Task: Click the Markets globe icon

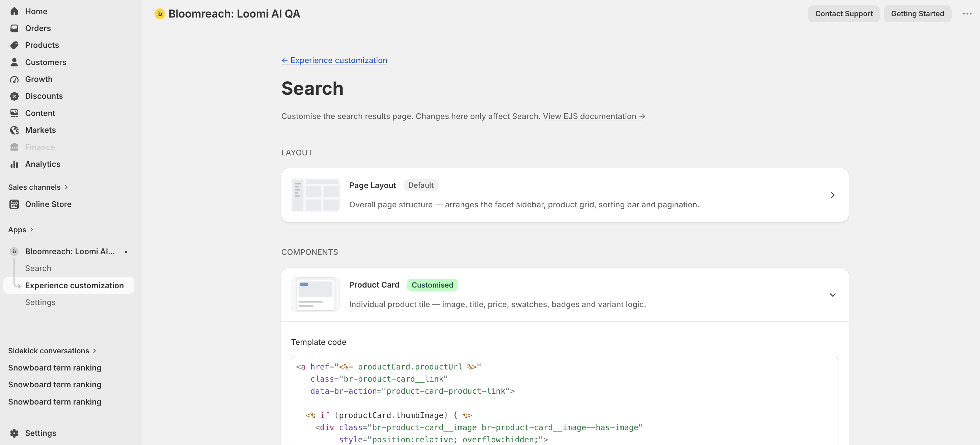Action: 14,130
